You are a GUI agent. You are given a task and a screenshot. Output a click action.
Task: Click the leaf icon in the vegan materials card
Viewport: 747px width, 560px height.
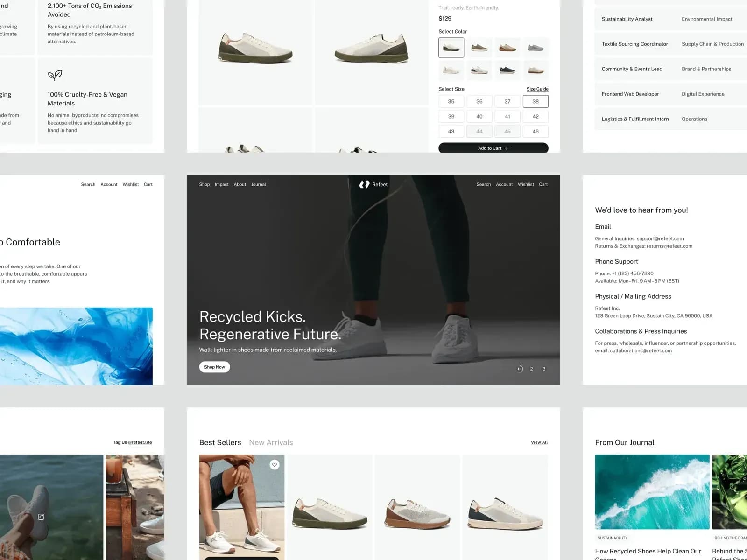(x=55, y=76)
